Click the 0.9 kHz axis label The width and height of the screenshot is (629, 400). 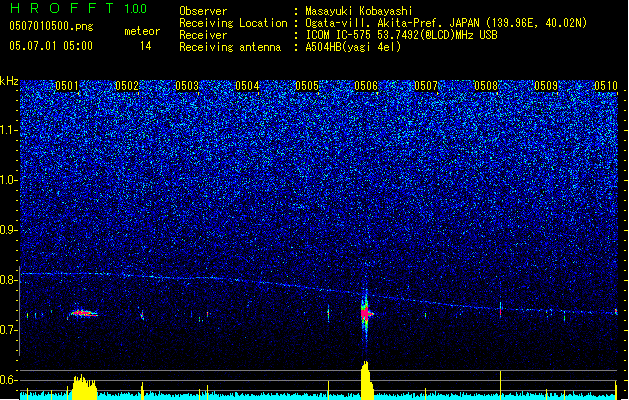click(9, 230)
